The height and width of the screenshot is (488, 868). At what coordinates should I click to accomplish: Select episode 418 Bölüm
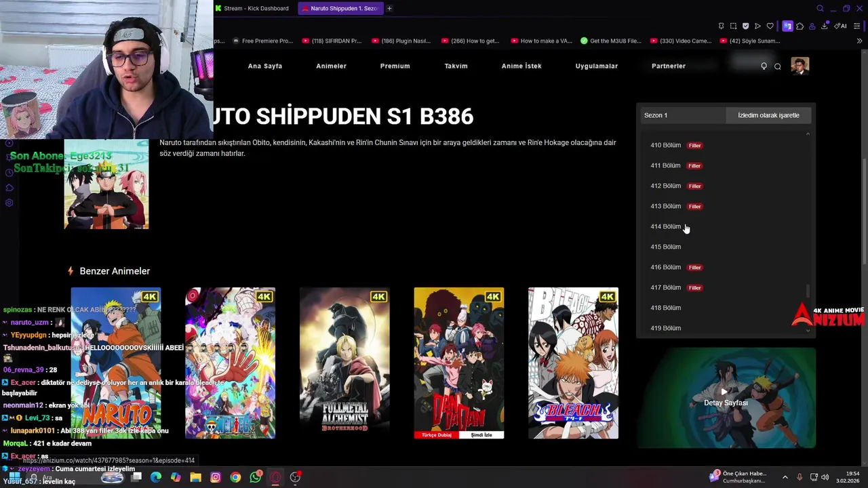coord(665,308)
